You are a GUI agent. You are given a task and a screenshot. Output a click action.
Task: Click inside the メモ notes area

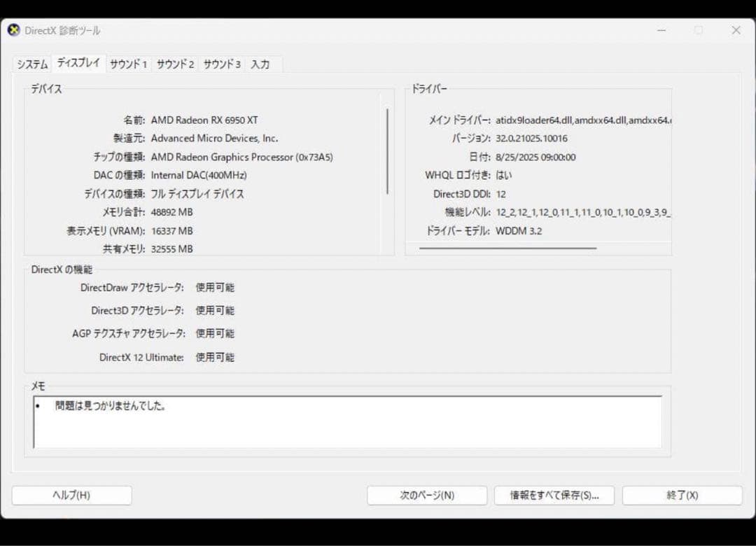[x=346, y=422]
